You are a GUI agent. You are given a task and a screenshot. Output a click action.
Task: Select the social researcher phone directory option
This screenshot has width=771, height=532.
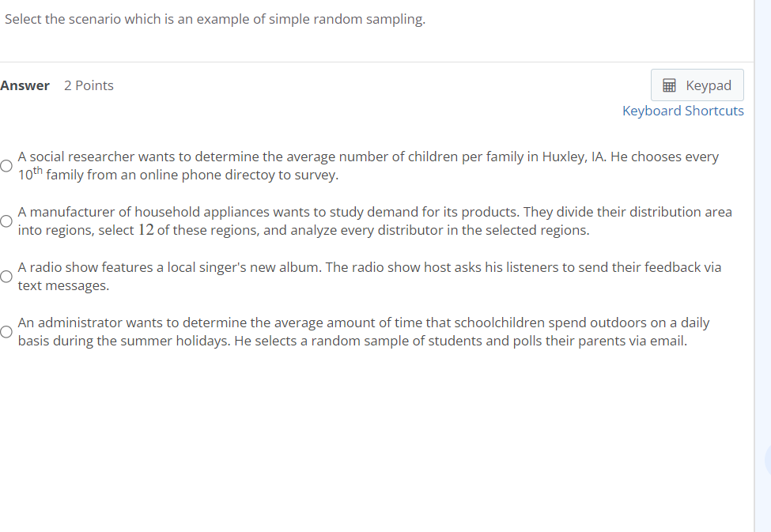(x=6, y=166)
